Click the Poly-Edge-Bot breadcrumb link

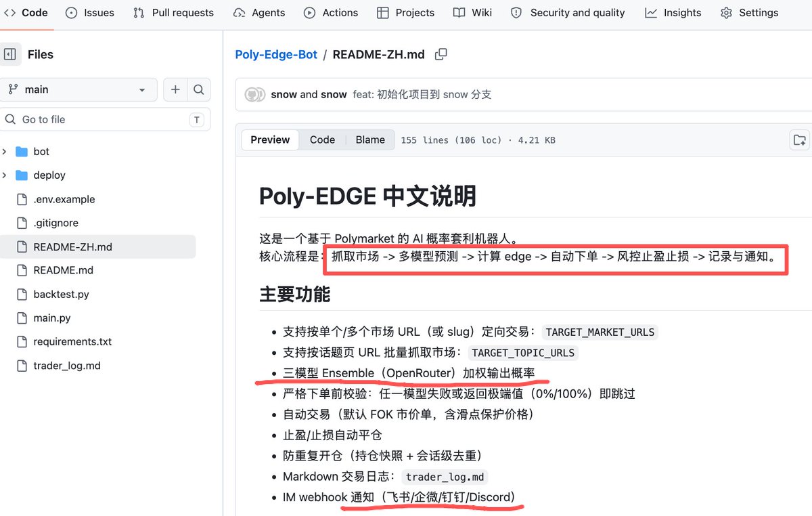pyautogui.click(x=276, y=54)
